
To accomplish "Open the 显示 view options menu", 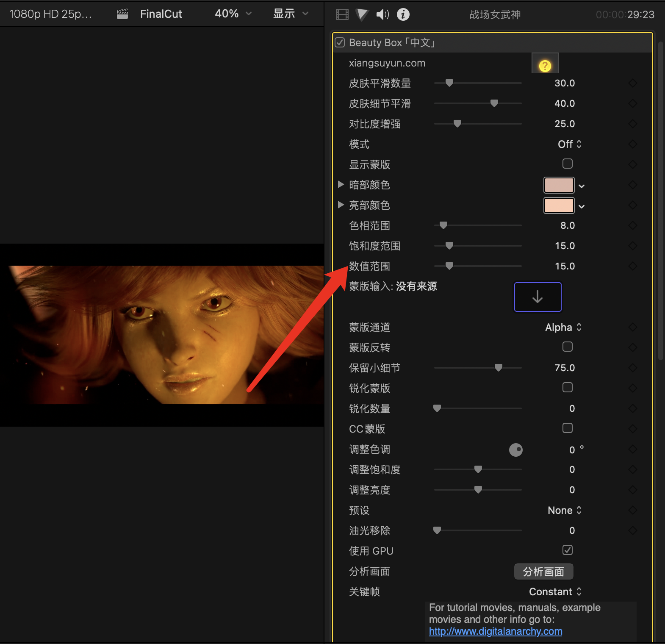I will [291, 14].
